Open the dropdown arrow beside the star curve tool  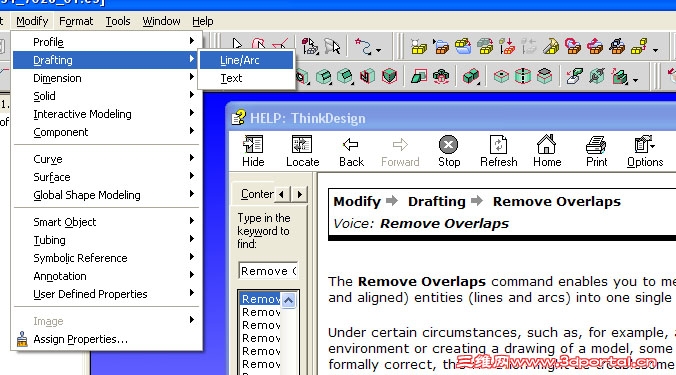379,50
